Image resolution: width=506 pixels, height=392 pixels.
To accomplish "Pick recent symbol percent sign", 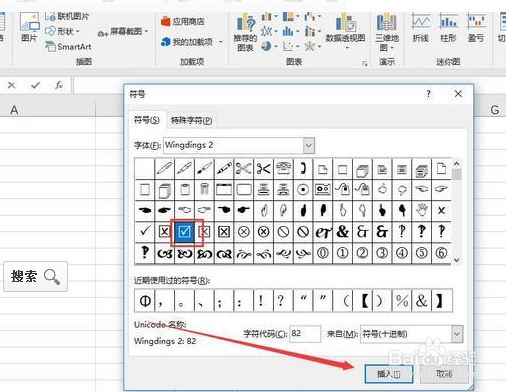I will pos(402,301).
